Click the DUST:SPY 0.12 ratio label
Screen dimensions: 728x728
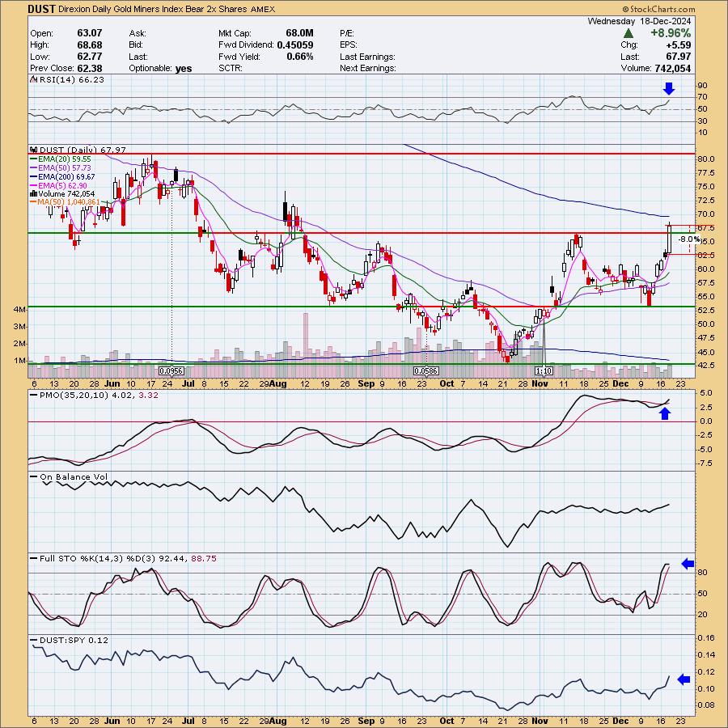click(x=74, y=641)
